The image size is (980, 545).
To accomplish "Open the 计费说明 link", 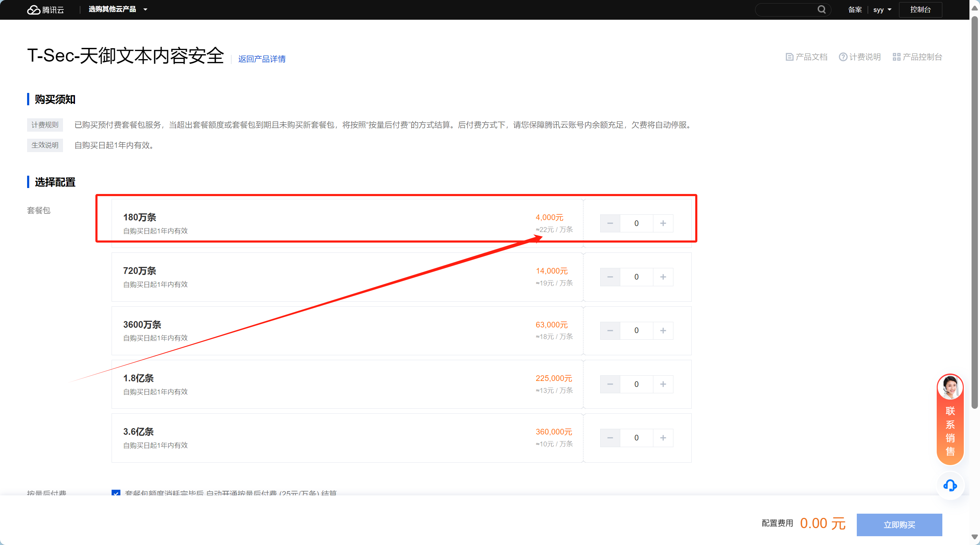I will [x=860, y=57].
